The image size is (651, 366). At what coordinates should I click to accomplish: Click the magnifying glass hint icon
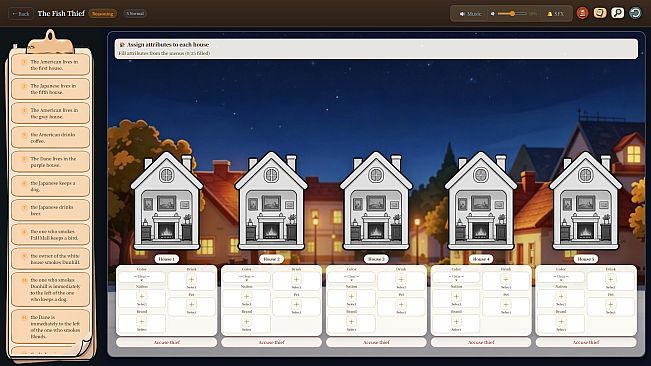(617, 13)
